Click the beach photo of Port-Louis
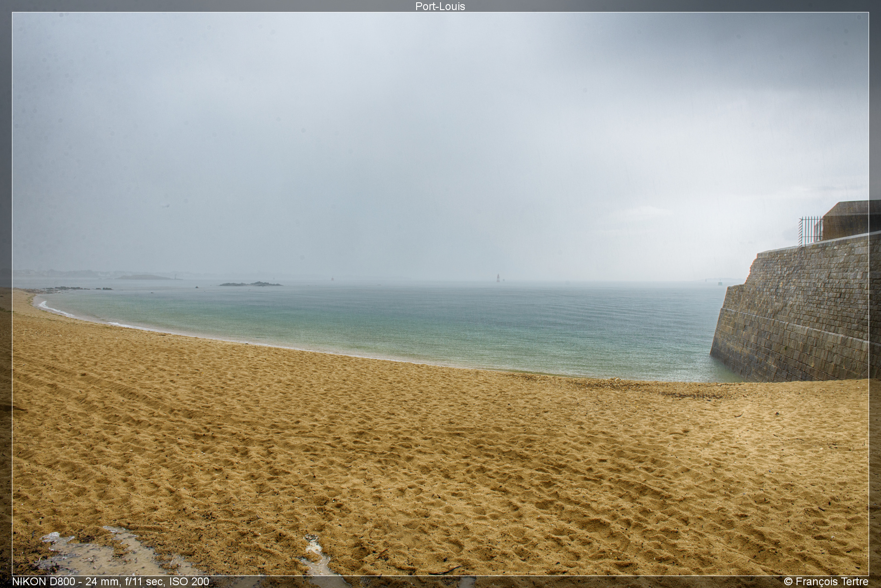Screen dimensions: 881x588 [440, 294]
